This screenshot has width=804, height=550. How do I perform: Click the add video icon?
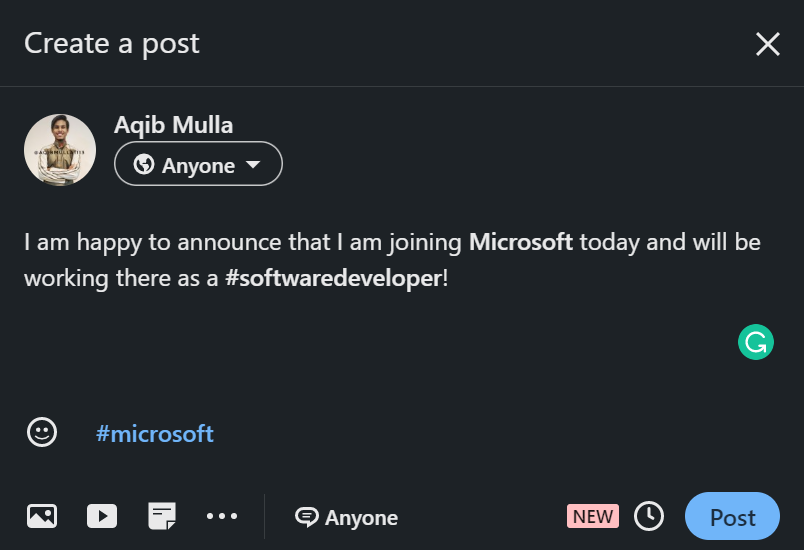tap(101, 516)
